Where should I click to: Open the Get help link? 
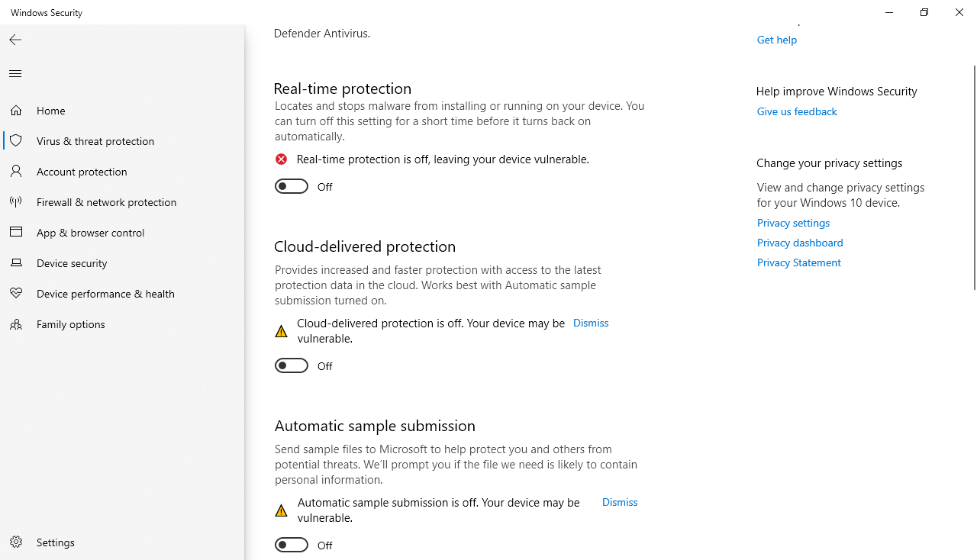tap(777, 40)
